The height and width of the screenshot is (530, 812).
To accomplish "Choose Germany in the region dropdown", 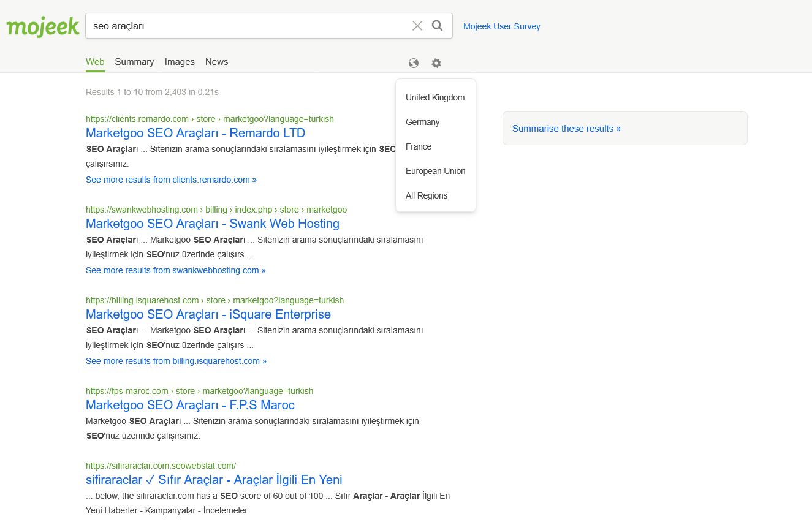I will 422,122.
